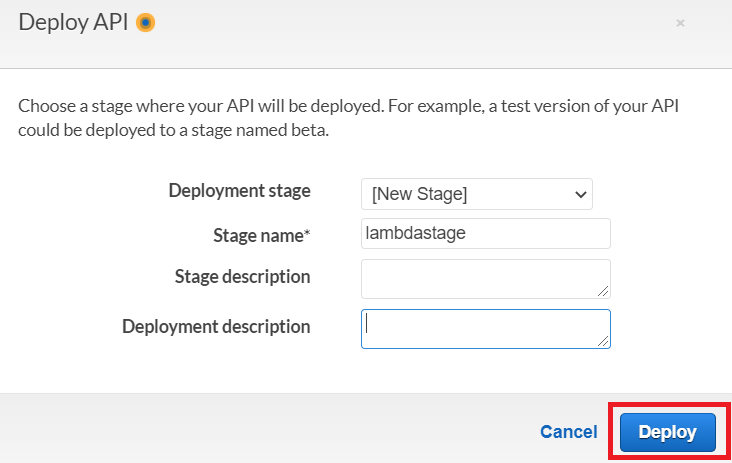Click the orange circle icon beside Deploy API
Viewport: 732px width, 463px height.
tap(145, 22)
